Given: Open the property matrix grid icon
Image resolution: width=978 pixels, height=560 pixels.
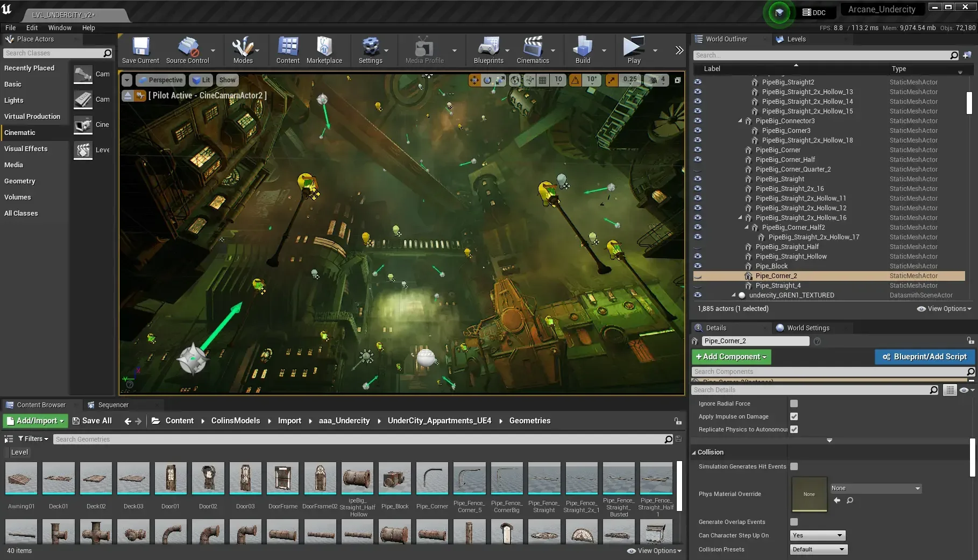Looking at the screenshot, I should pos(950,390).
